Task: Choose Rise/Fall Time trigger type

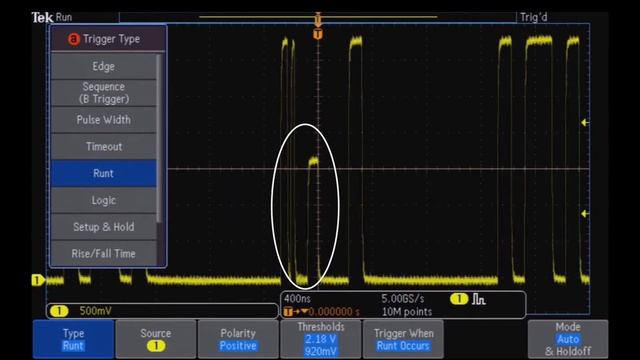Action: [x=104, y=253]
